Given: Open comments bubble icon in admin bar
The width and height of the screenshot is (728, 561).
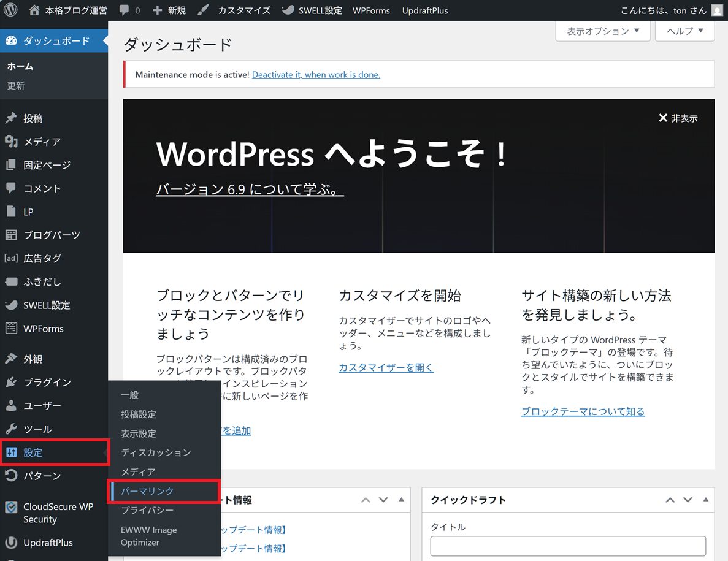Looking at the screenshot, I should (x=125, y=10).
